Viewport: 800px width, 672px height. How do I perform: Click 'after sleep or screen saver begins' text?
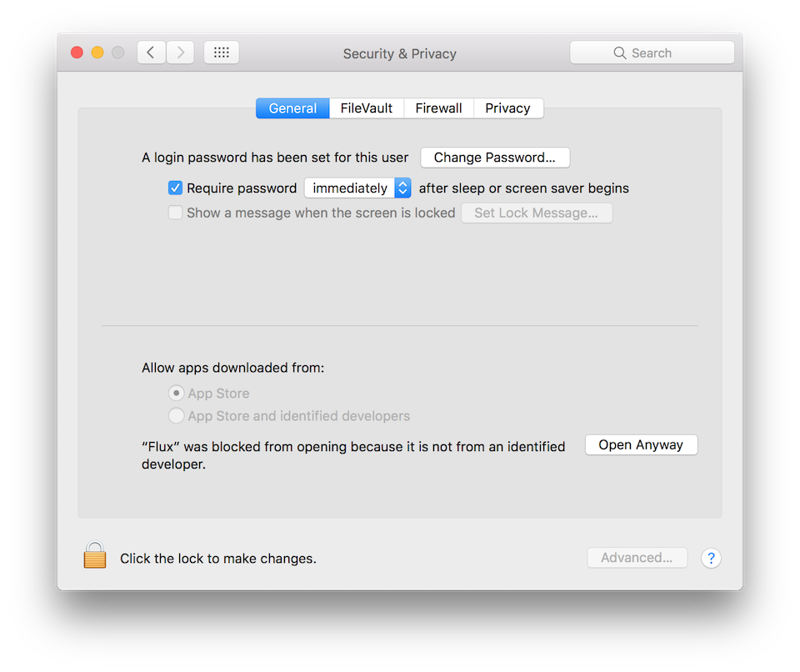pos(524,188)
